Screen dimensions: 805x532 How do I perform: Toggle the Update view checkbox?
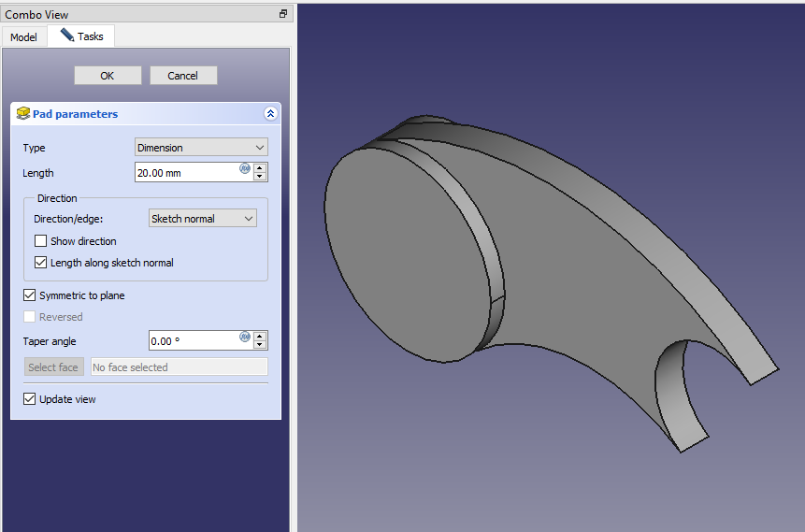point(30,399)
